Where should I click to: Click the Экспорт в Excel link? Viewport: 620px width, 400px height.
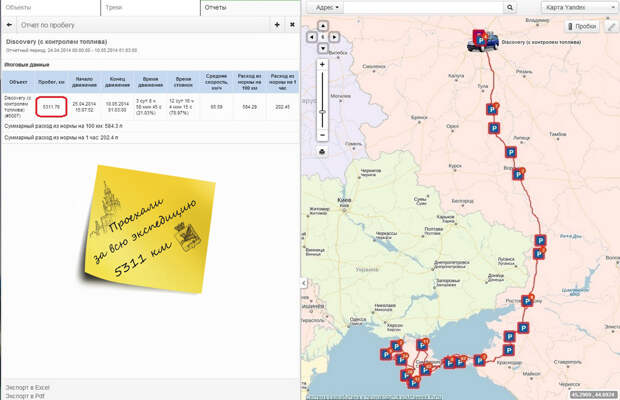coord(28,385)
